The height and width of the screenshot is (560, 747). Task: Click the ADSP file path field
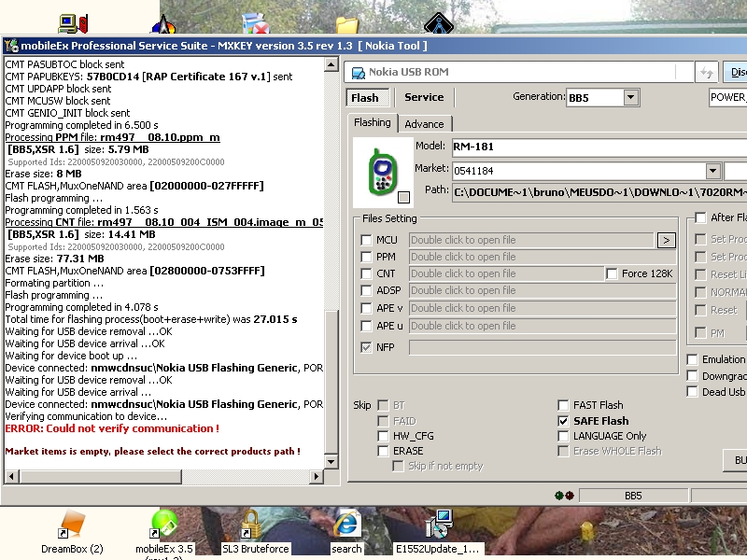point(543,290)
